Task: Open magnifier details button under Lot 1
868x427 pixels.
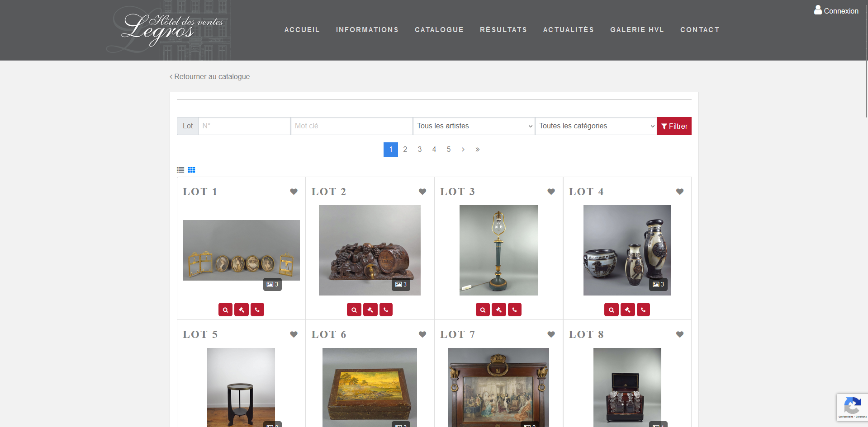Action: pyautogui.click(x=225, y=310)
